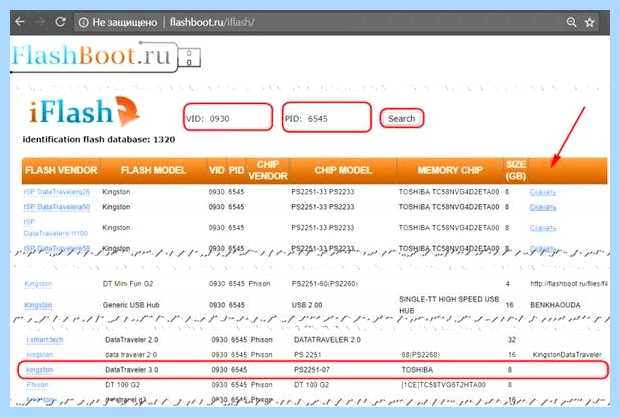Viewport: 620px width, 417px height.
Task: Select 'DataTraveler 3.0' model text
Action: [x=132, y=370]
